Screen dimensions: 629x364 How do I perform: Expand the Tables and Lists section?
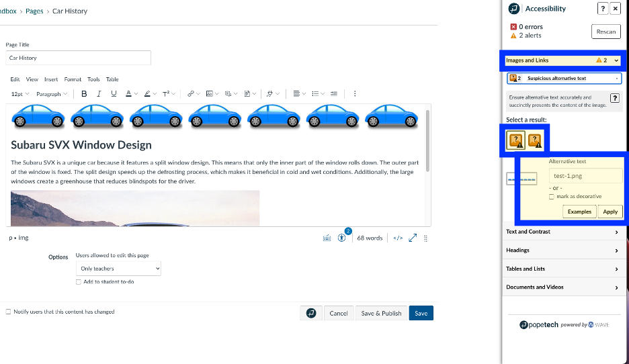(562, 269)
